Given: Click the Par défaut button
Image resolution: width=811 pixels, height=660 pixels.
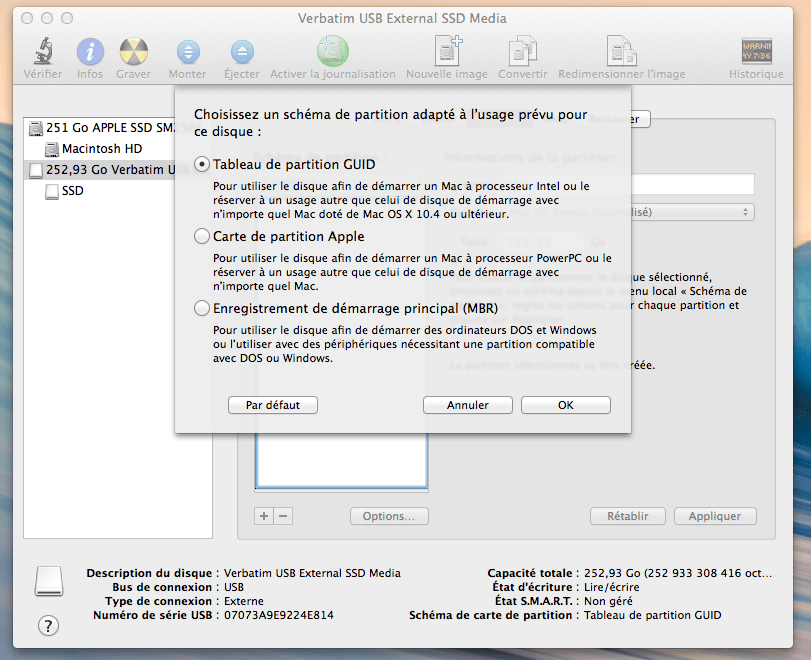Looking at the screenshot, I should (273, 405).
